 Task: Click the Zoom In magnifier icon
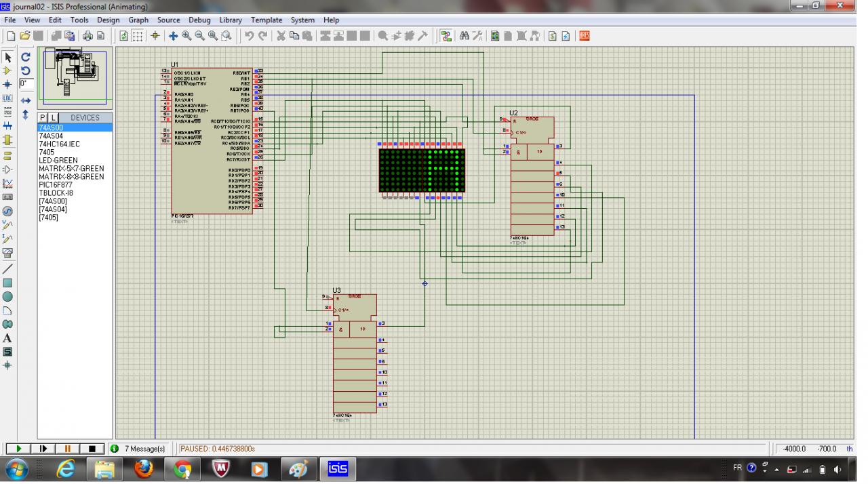click(186, 36)
